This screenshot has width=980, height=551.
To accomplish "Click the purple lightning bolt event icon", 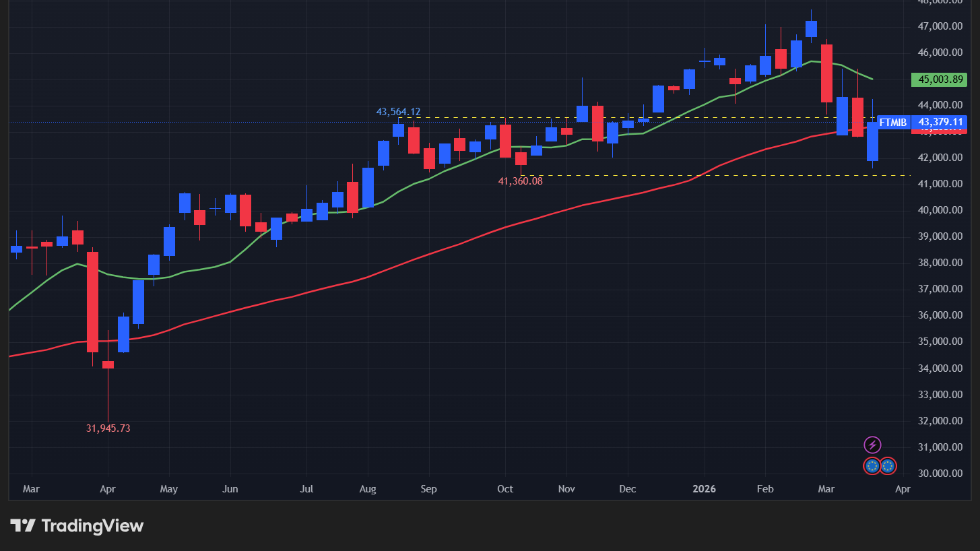I will click(x=872, y=445).
